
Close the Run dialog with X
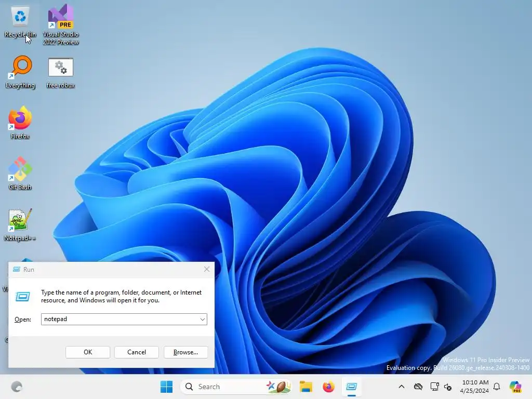pos(207,270)
